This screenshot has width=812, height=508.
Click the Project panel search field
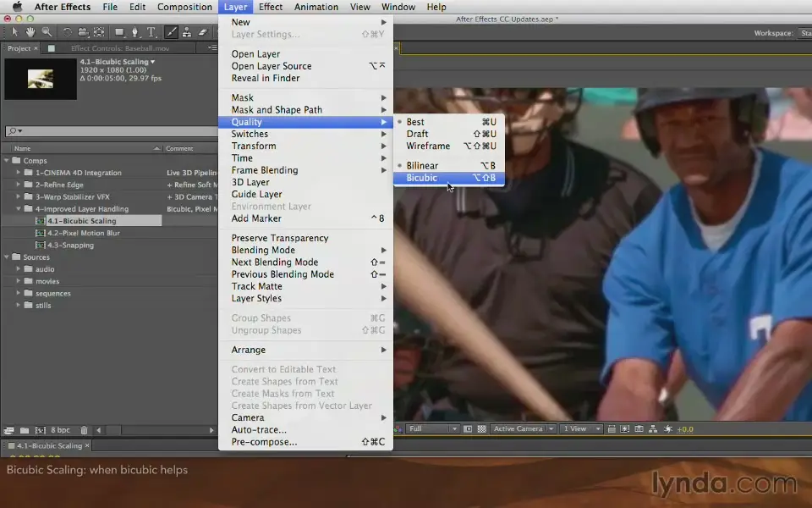112,131
